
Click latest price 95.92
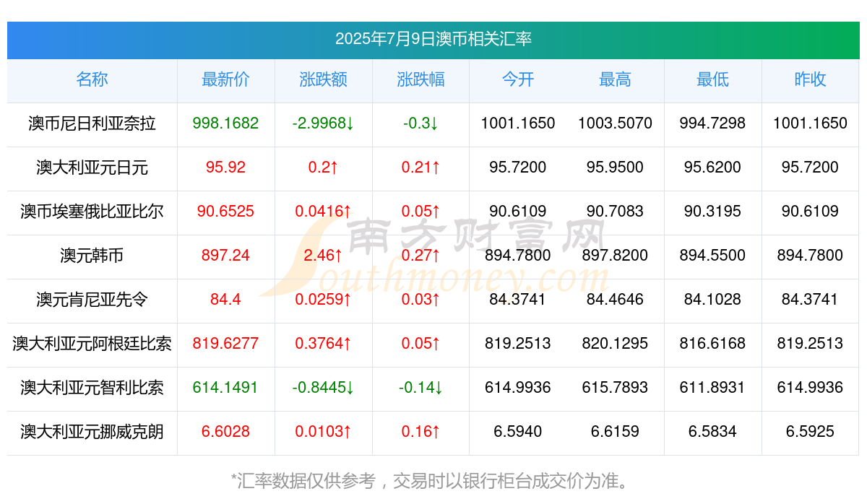(x=225, y=168)
